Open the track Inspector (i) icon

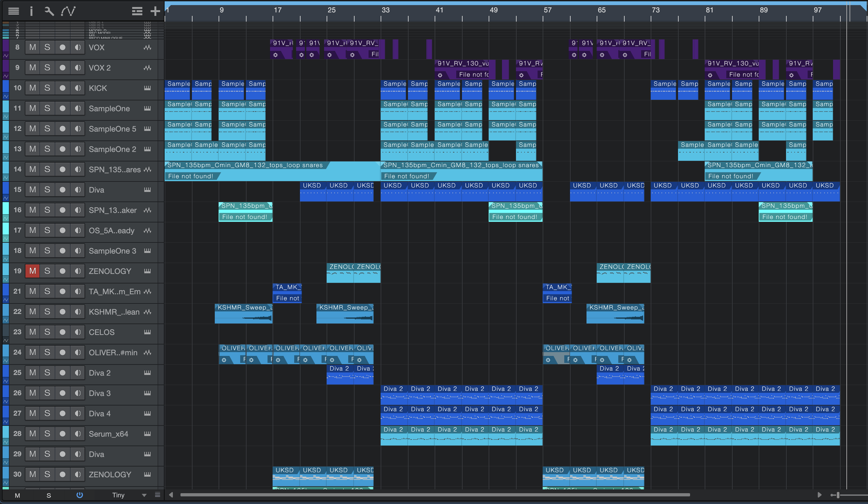coord(31,11)
